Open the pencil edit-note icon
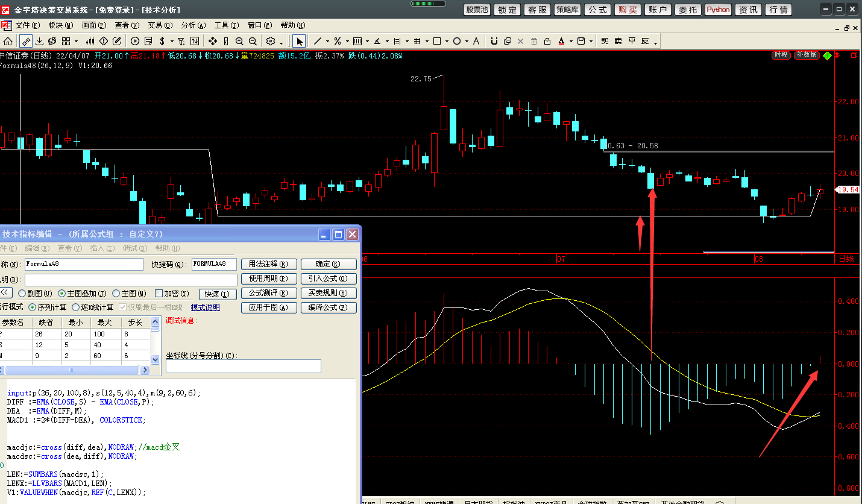 (117, 41)
